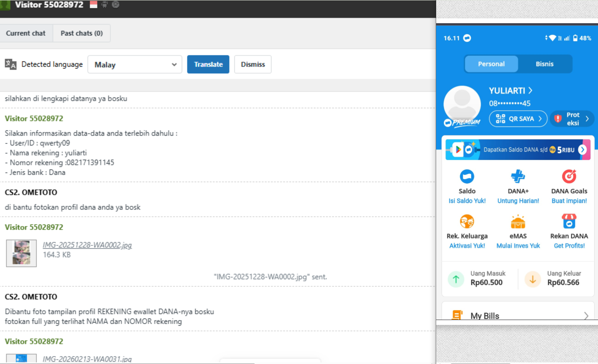Open the IMG-20251228-WA0002.jpg image thumbnail
Screen dimensions: 598x364
click(x=21, y=253)
